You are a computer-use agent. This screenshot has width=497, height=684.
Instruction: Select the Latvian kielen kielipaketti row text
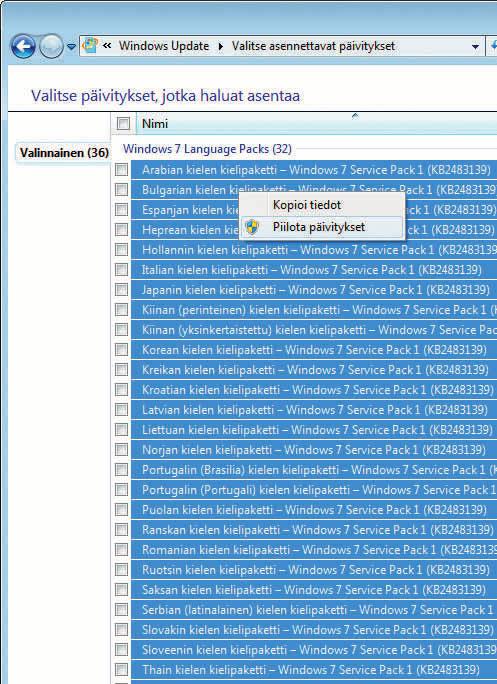[x=315, y=410]
